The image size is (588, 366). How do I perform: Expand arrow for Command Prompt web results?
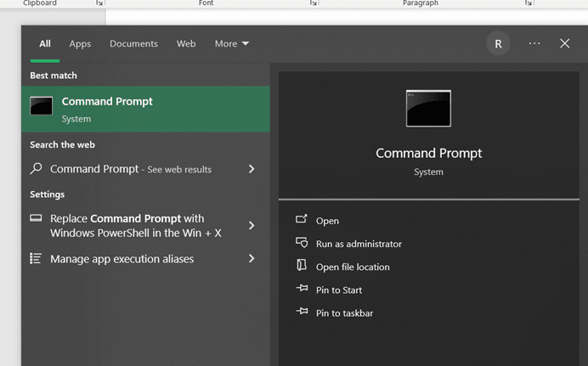tap(252, 169)
